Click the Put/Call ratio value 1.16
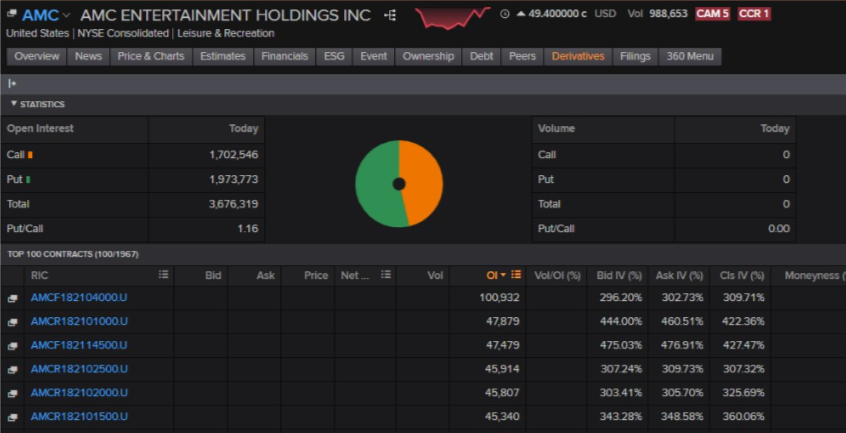846x433 pixels. [x=248, y=229]
